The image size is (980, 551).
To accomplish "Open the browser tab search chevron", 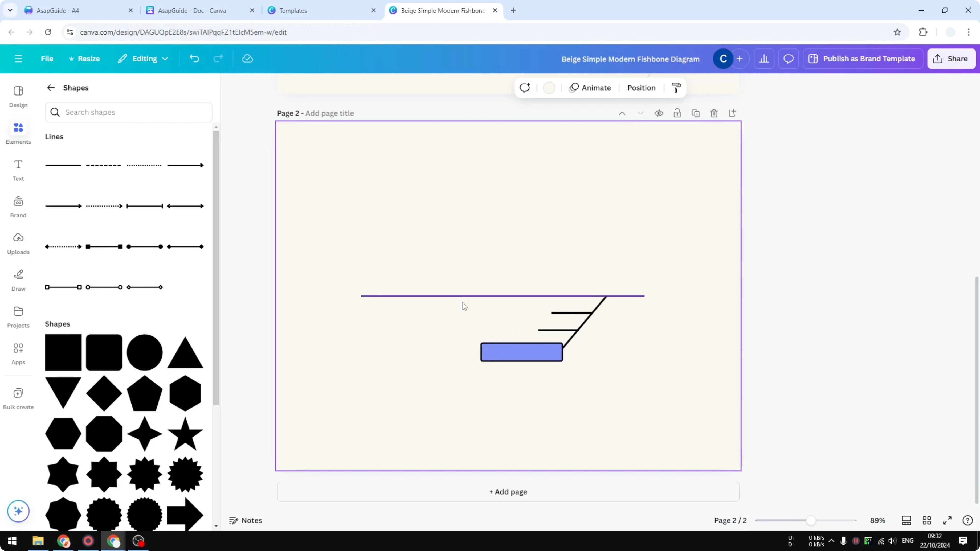I will (x=10, y=10).
